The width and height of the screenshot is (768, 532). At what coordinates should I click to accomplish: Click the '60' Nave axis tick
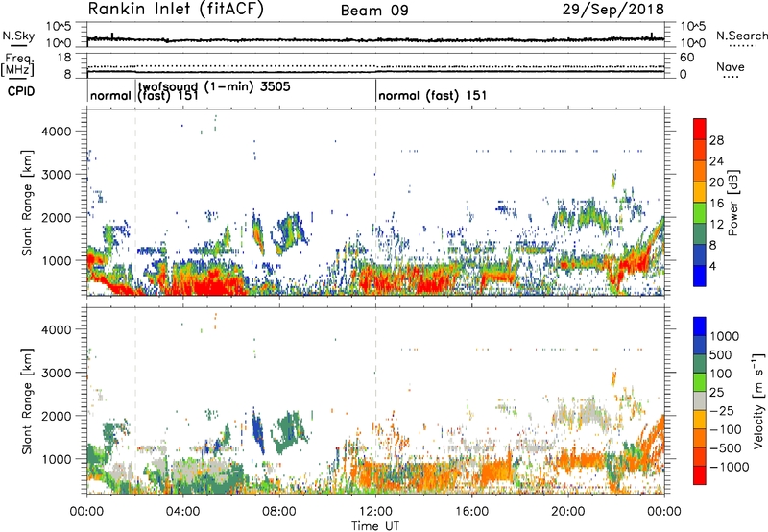tap(686, 58)
